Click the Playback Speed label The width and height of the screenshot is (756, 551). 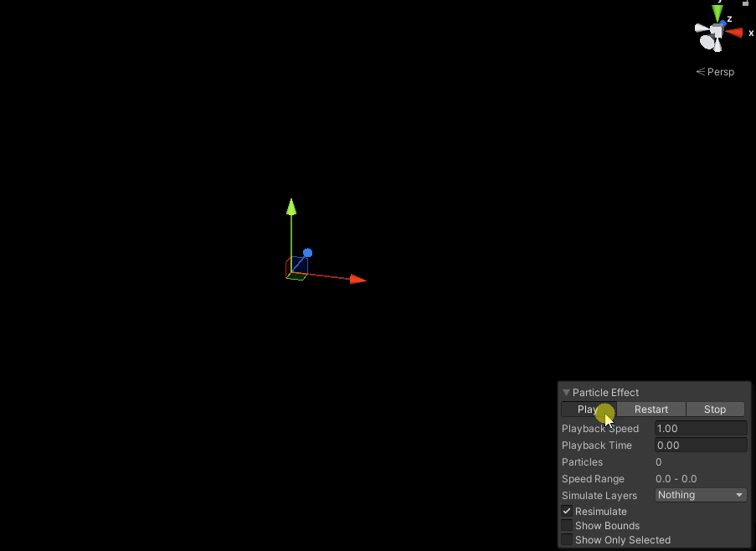[x=600, y=429]
